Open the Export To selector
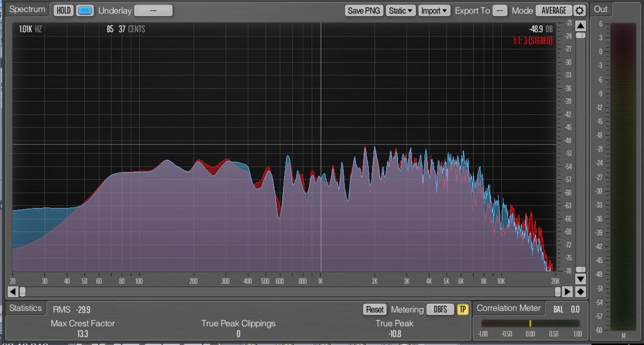Screen dimensions: 644x345 [x=500, y=10]
